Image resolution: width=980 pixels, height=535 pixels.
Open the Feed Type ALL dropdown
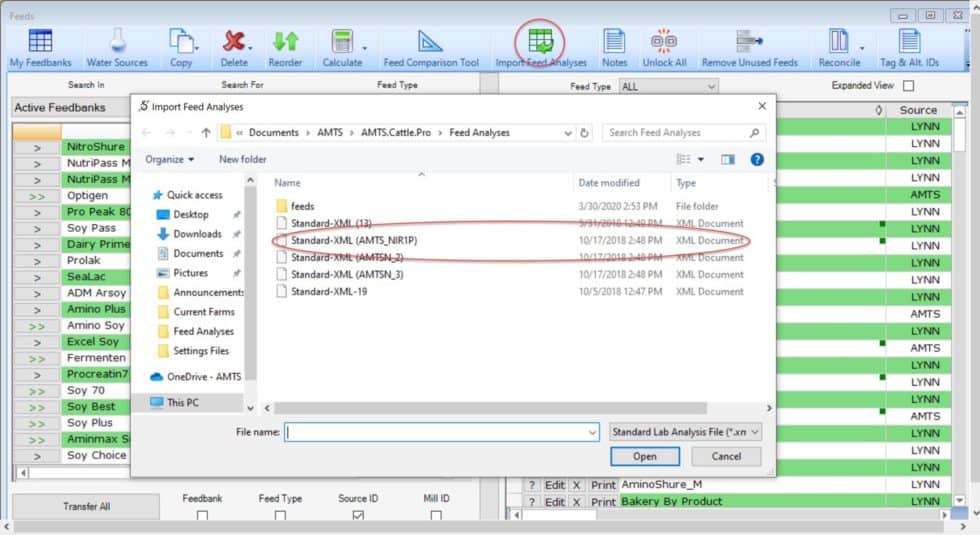tap(668, 86)
